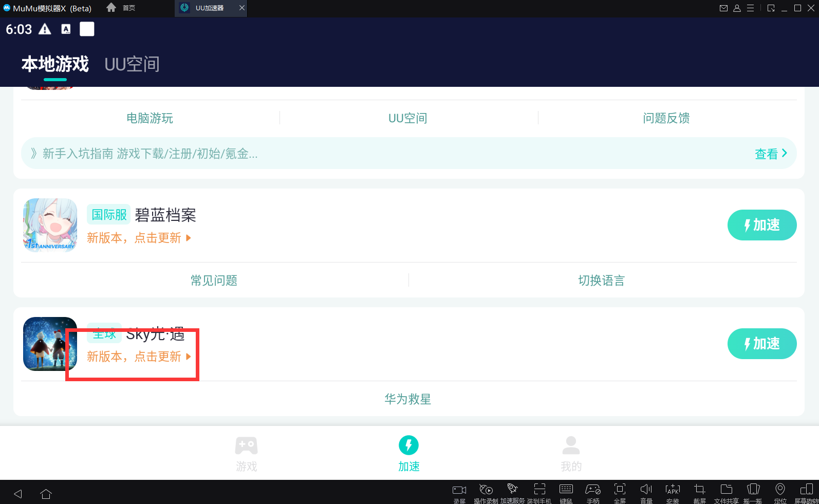Open the keyboard and mouse (键鼠) settings icon
819x504 pixels.
pos(566,489)
